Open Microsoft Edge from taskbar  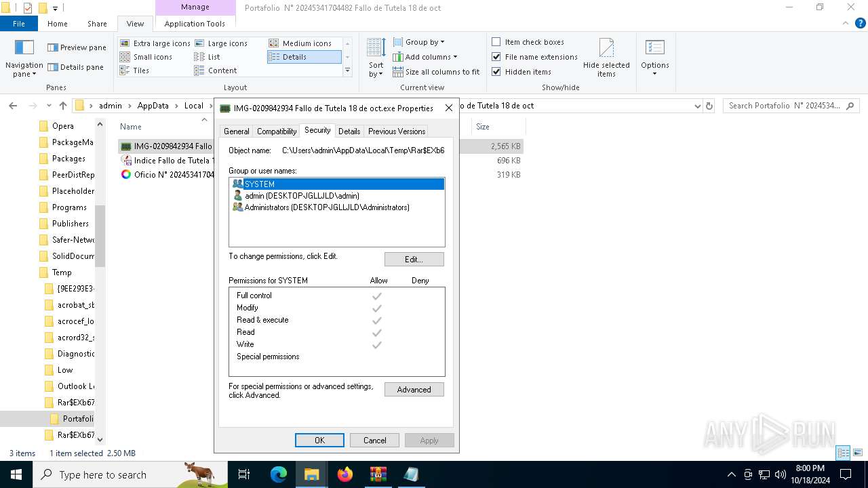(x=279, y=475)
